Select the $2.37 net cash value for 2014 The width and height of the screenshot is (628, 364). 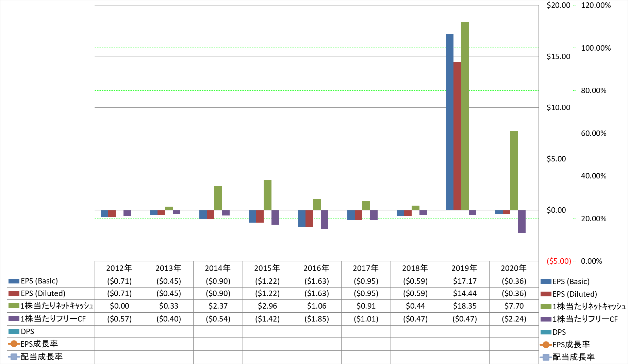click(x=218, y=306)
